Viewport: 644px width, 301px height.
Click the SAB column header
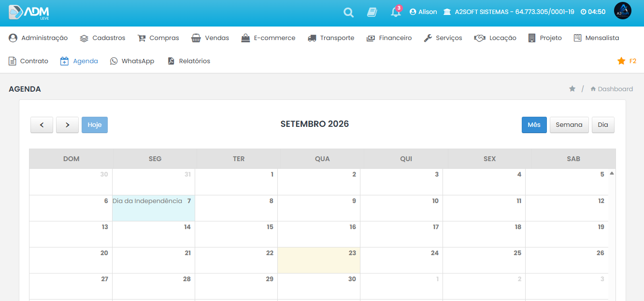tap(573, 159)
